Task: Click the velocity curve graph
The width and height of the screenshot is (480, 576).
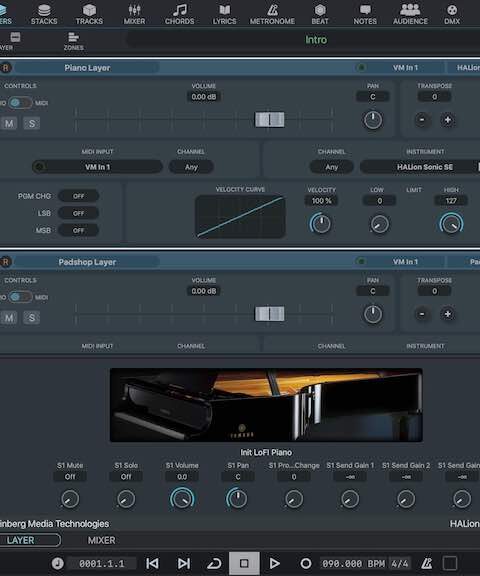Action: pos(241,216)
